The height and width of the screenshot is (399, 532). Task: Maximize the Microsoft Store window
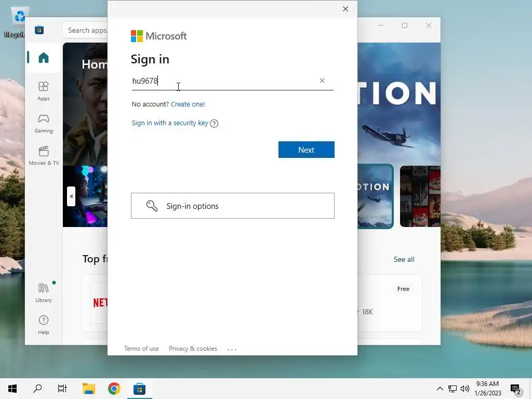pos(404,25)
